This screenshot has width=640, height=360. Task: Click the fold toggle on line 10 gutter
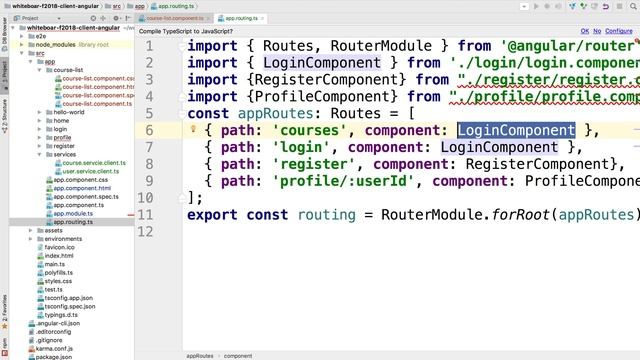click(x=182, y=198)
